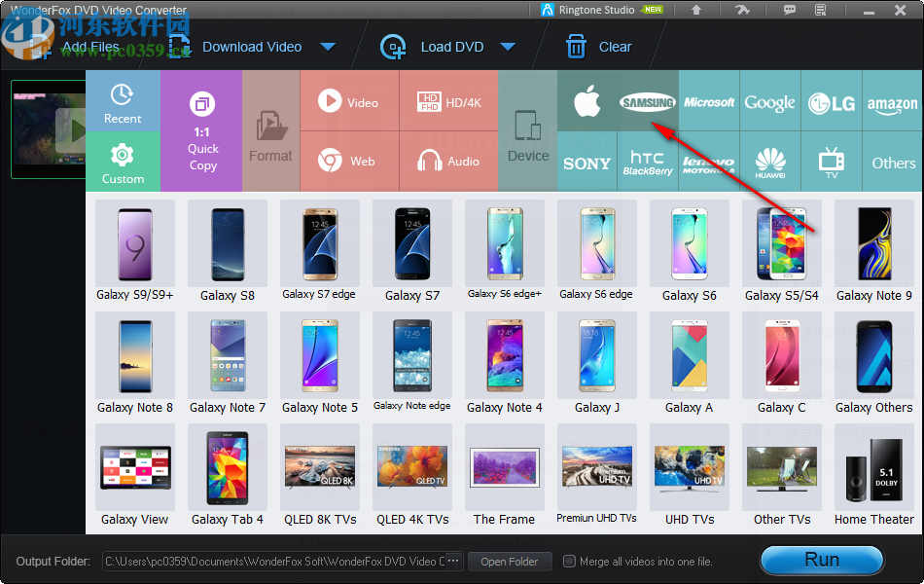Open the Recent formats list
This screenshot has height=584, width=924.
point(123,100)
